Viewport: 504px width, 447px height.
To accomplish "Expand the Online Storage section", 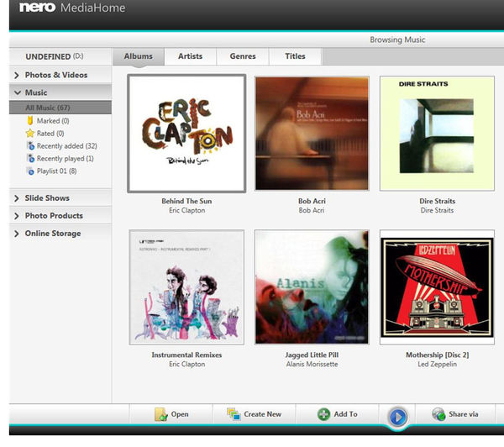I will click(x=17, y=234).
